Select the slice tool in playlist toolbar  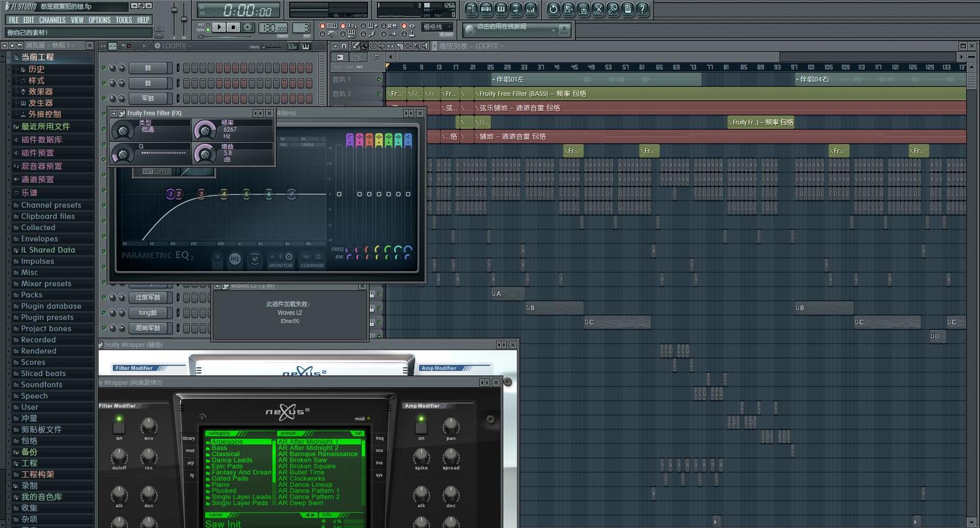[399, 46]
